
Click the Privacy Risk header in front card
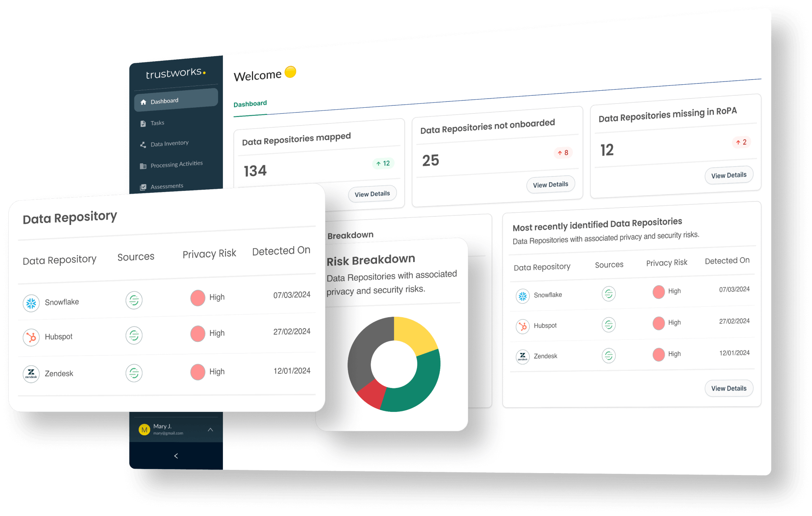click(x=209, y=254)
